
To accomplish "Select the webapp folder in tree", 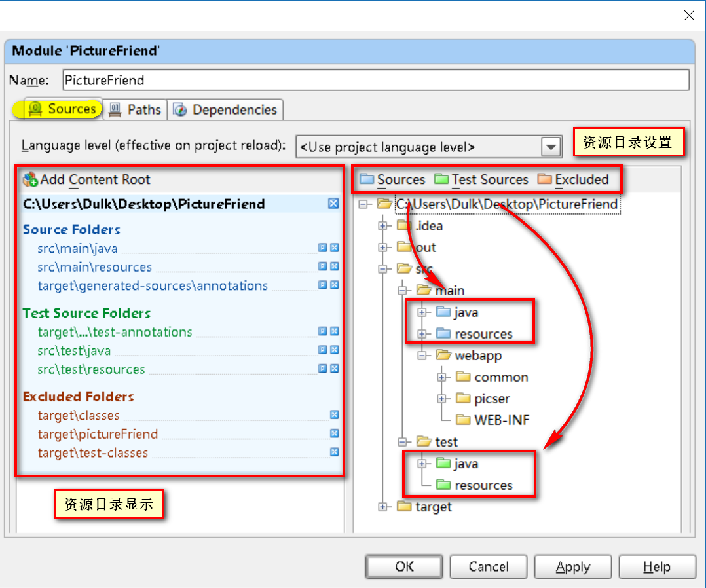I will 469,356.
